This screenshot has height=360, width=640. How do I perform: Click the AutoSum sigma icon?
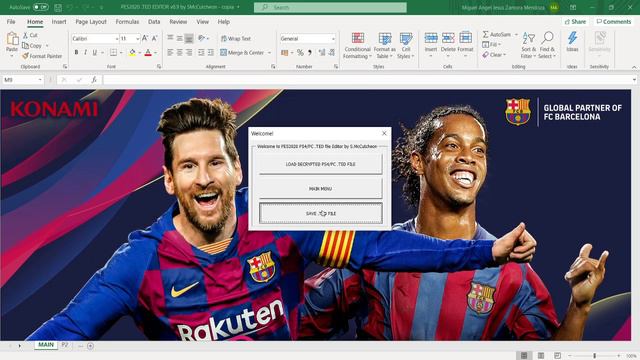pos(486,34)
